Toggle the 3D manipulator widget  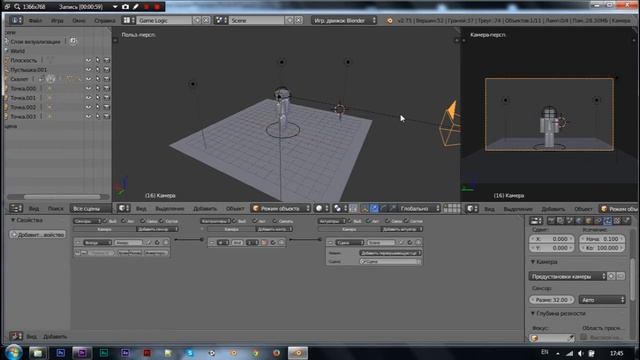click(x=364, y=209)
